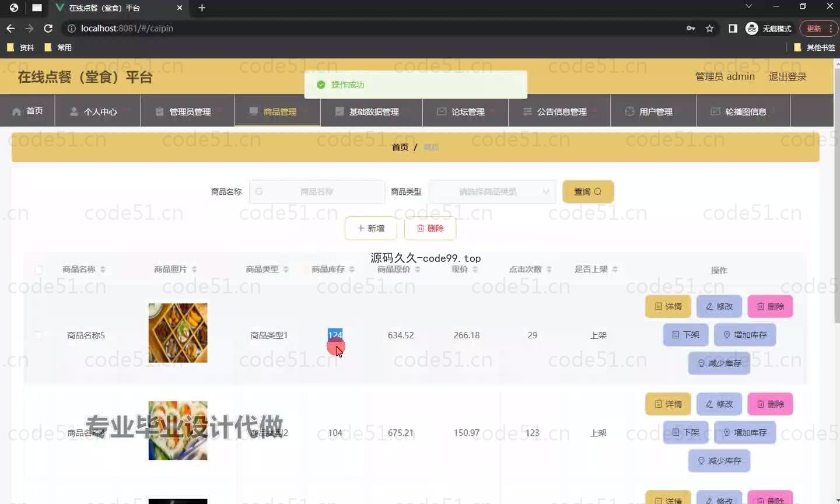The height and width of the screenshot is (504, 840).
Task: Close the 在线点餐 (堂食) 平台 tab
Action: [180, 8]
